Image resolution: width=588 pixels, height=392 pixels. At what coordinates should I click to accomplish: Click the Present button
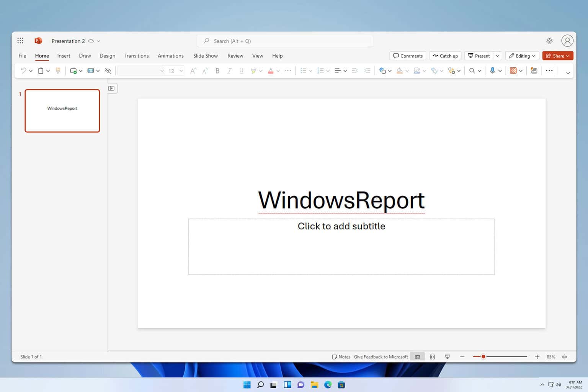[479, 56]
